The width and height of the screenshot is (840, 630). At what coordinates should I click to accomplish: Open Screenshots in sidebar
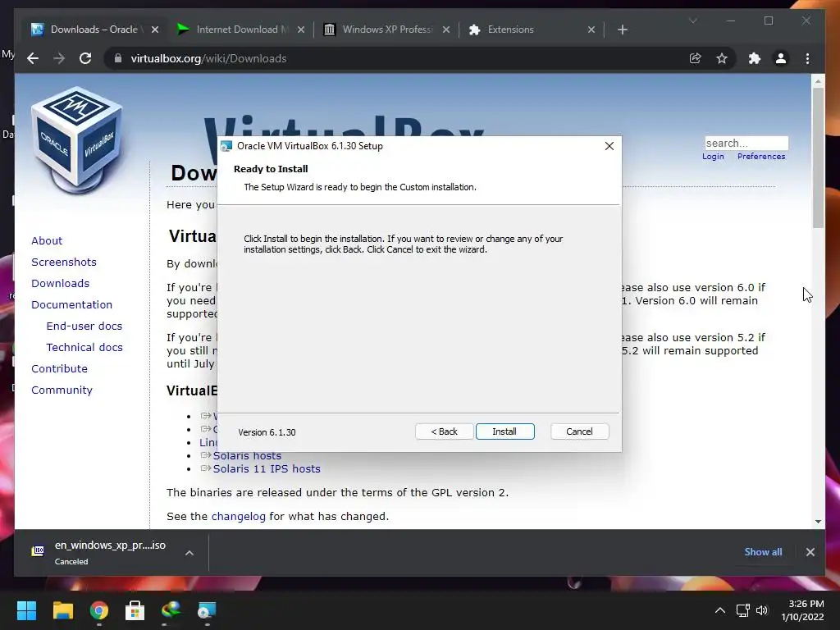[x=64, y=262]
